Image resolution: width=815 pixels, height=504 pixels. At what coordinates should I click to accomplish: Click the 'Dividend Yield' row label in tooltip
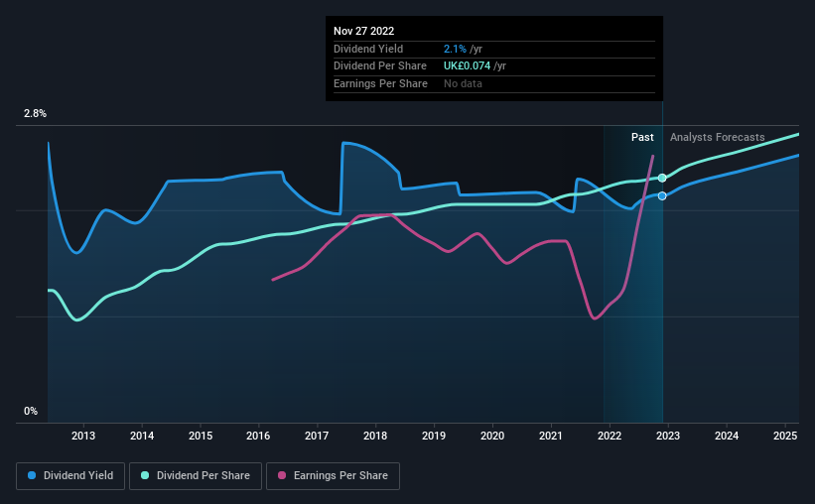click(x=368, y=49)
